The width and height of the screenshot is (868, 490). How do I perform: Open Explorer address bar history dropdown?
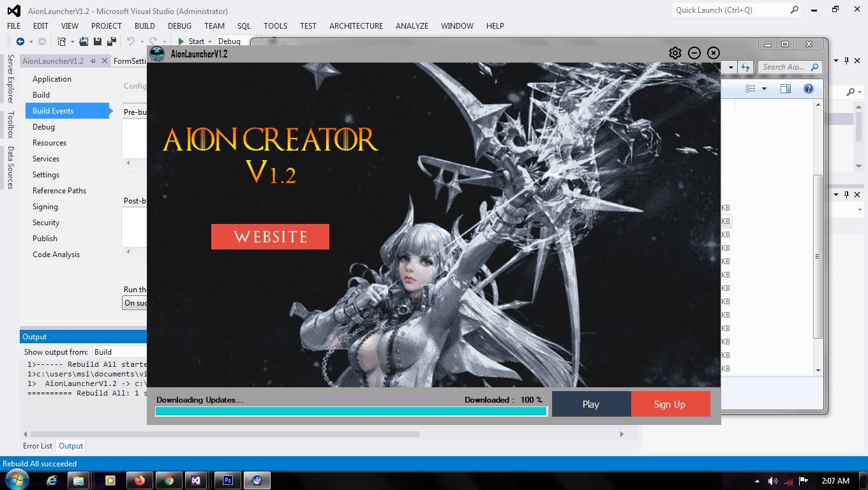coord(730,66)
